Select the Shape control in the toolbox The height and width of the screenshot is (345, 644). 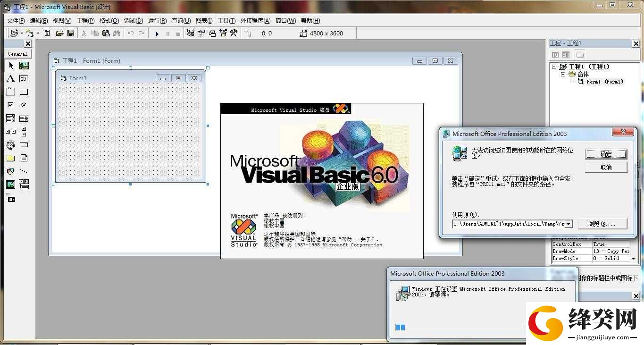point(11,171)
